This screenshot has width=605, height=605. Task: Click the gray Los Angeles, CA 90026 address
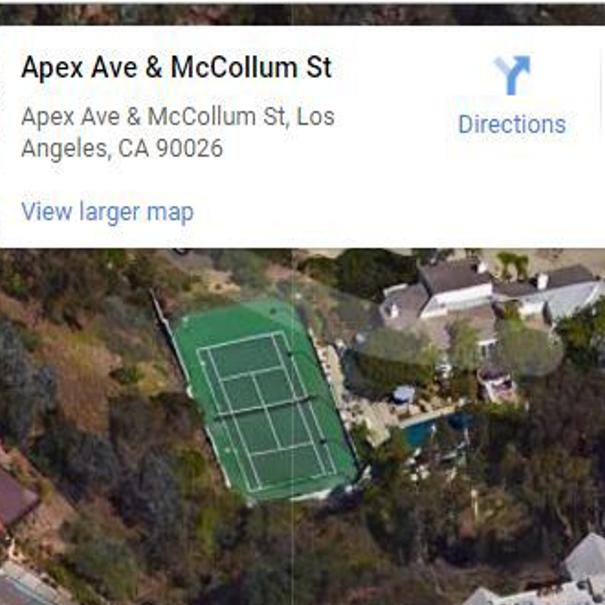click(177, 132)
